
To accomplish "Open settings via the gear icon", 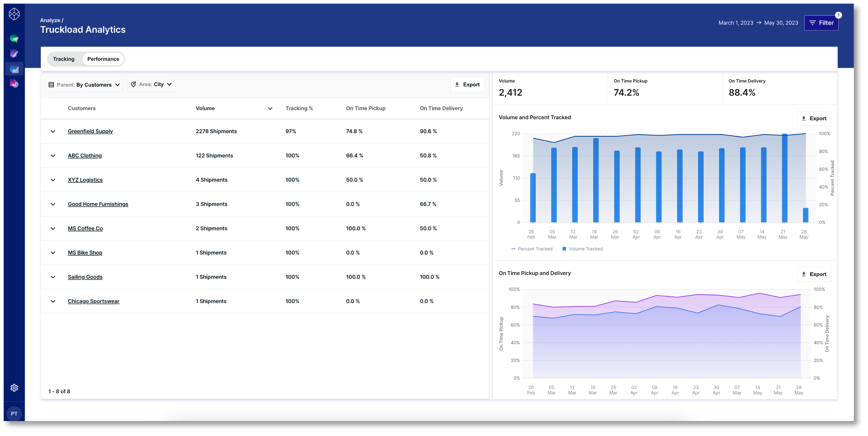I will tap(14, 388).
